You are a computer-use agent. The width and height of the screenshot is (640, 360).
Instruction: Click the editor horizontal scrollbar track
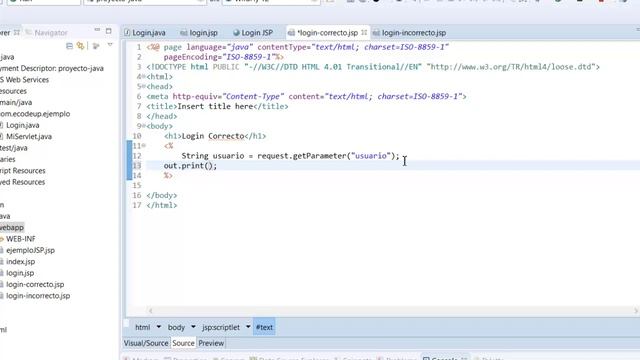[393, 311]
